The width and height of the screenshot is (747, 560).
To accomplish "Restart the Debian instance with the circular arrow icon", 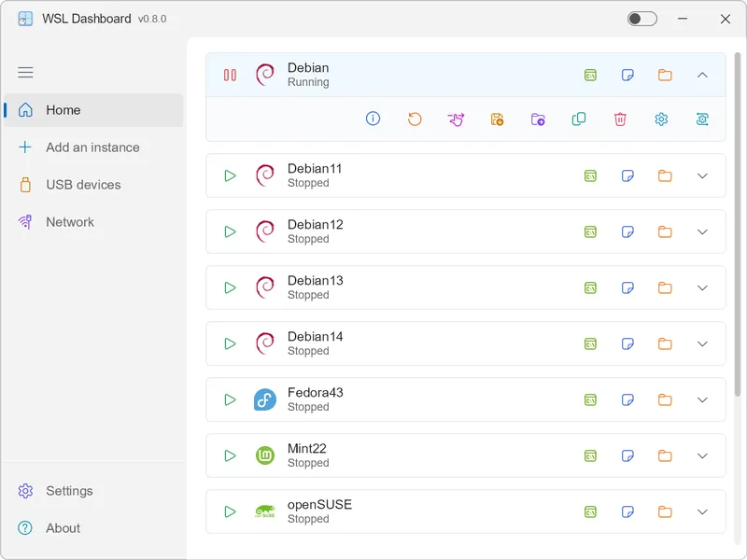I will coord(415,119).
